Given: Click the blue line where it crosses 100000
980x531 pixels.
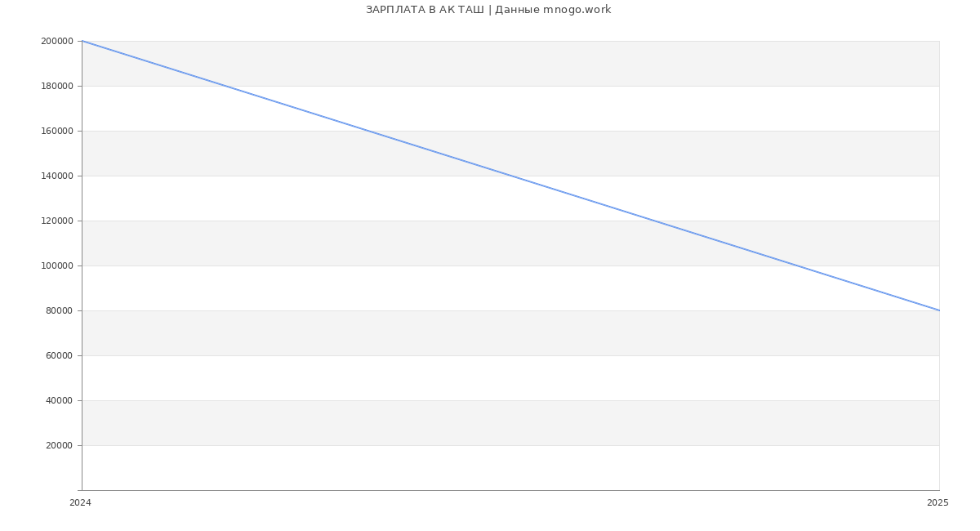Looking at the screenshot, I should click(x=796, y=265).
